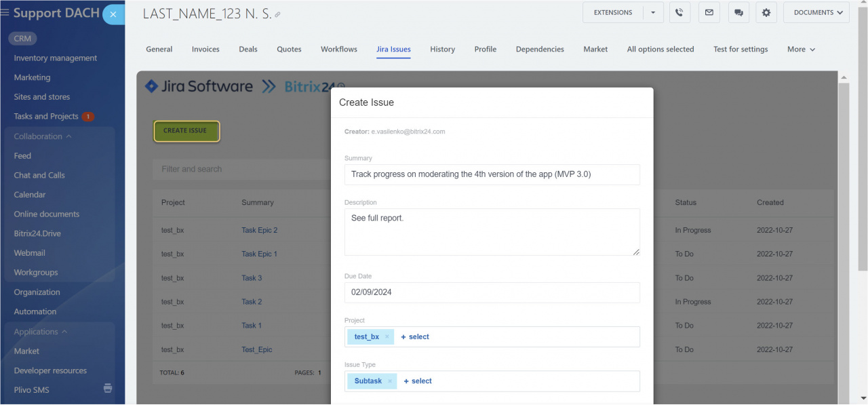868x405 pixels.
Task: Open Feed in the sidebar
Action: point(22,156)
